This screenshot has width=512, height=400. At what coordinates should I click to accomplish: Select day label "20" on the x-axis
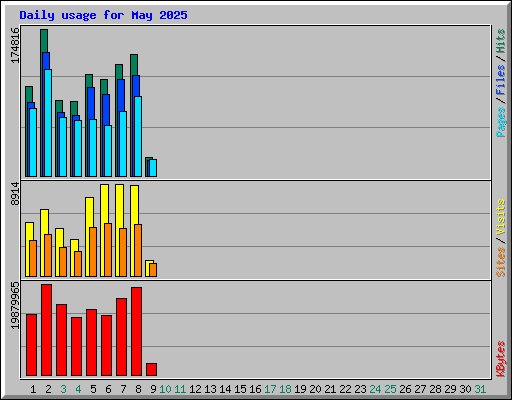[x=315, y=389]
